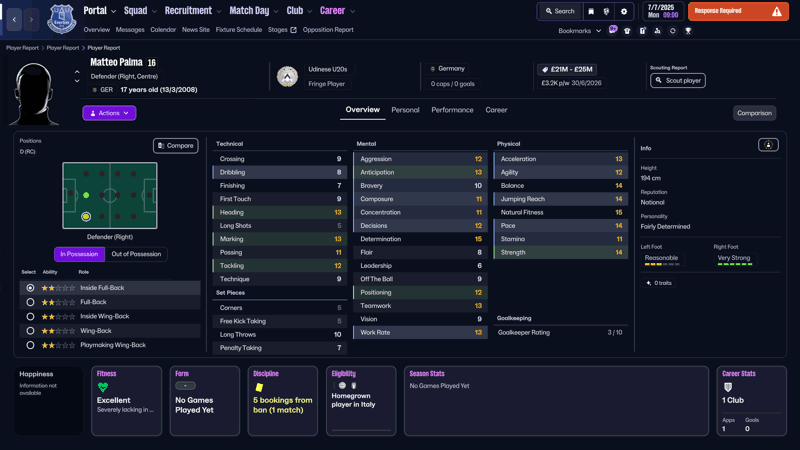Viewport: 800px width, 450px height.
Task: Open the bookmark flag icon in top bar
Action: coord(591,11)
